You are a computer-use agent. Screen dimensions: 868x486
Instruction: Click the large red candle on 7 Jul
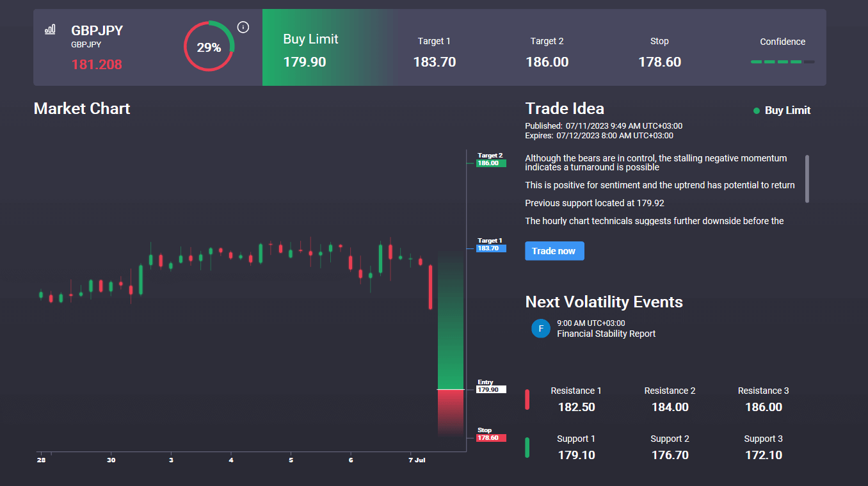pyautogui.click(x=431, y=288)
